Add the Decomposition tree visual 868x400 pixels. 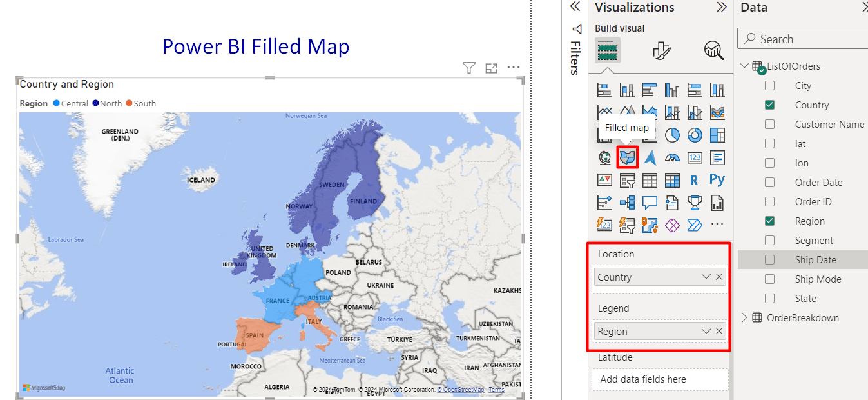pos(627,203)
